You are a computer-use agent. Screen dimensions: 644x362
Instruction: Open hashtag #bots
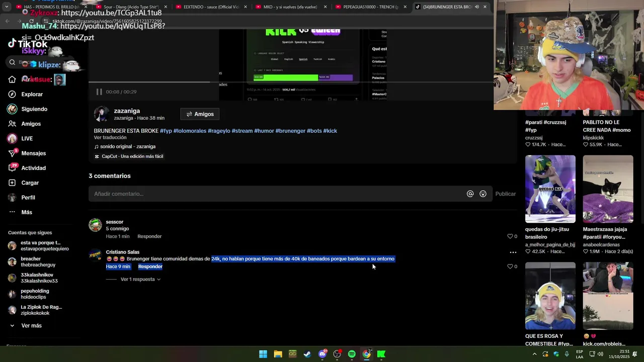tap(314, 131)
